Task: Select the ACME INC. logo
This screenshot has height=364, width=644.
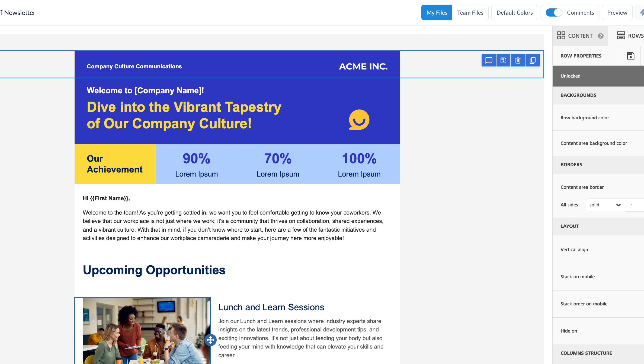Action: pos(363,66)
